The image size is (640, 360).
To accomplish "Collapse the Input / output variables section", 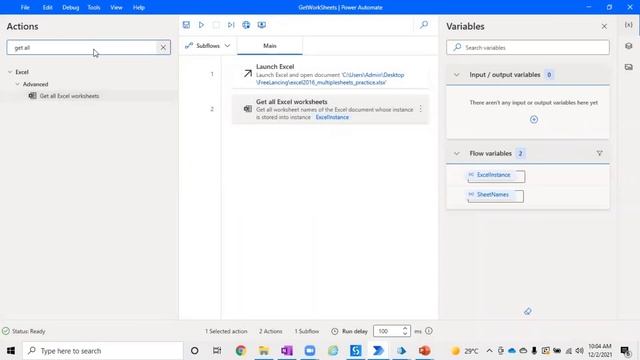I will pyautogui.click(x=457, y=75).
